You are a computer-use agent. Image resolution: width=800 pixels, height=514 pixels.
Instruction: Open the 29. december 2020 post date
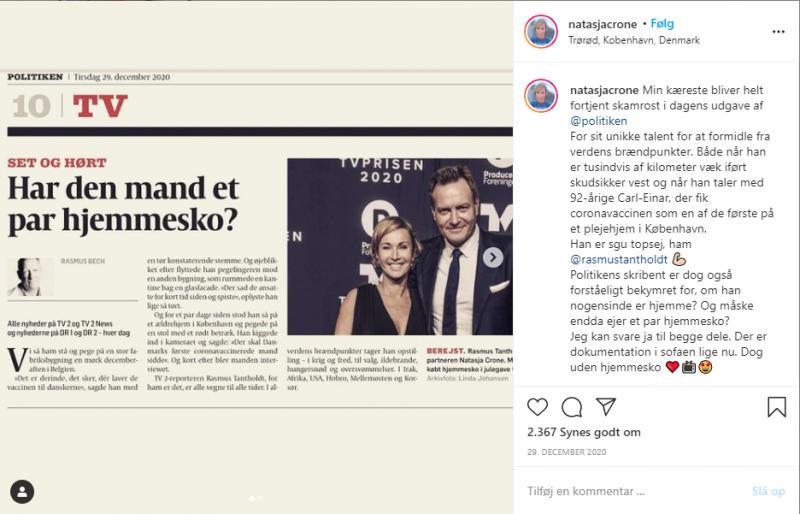coord(566,452)
